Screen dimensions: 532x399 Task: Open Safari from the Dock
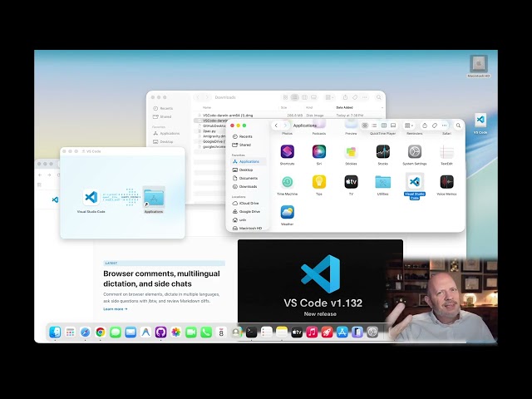pos(85,332)
